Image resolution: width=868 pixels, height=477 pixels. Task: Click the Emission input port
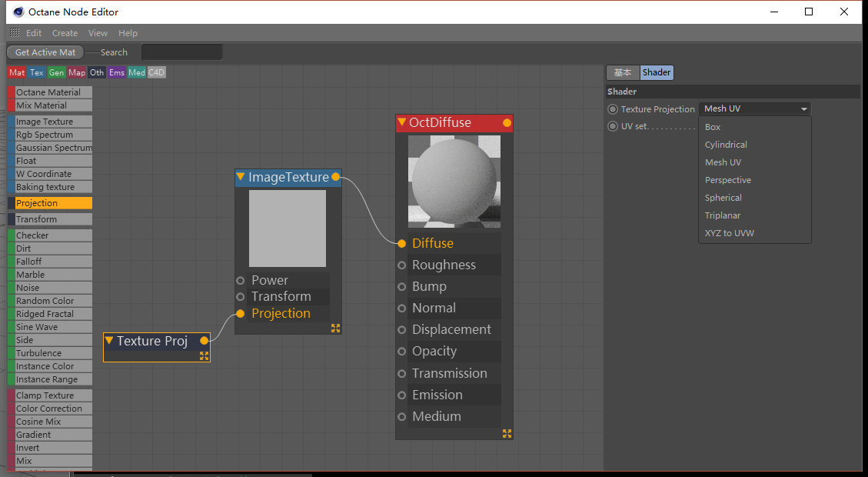pos(402,395)
